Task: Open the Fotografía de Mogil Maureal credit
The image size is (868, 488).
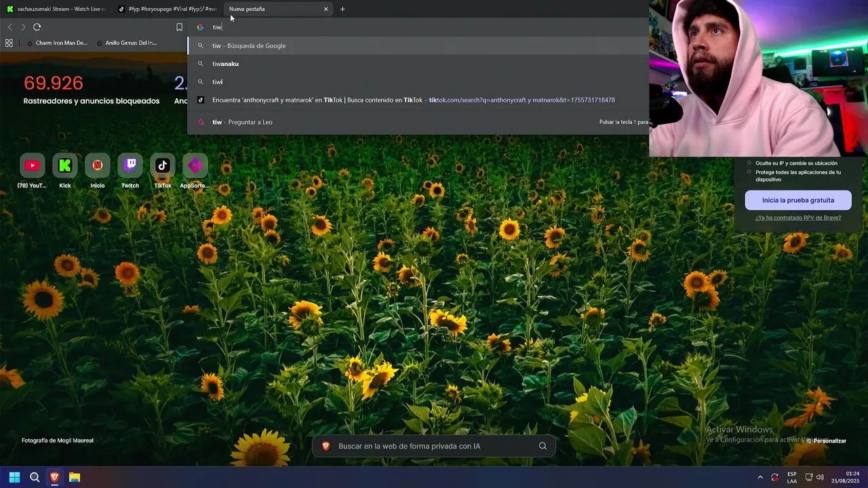Action: click(x=58, y=441)
